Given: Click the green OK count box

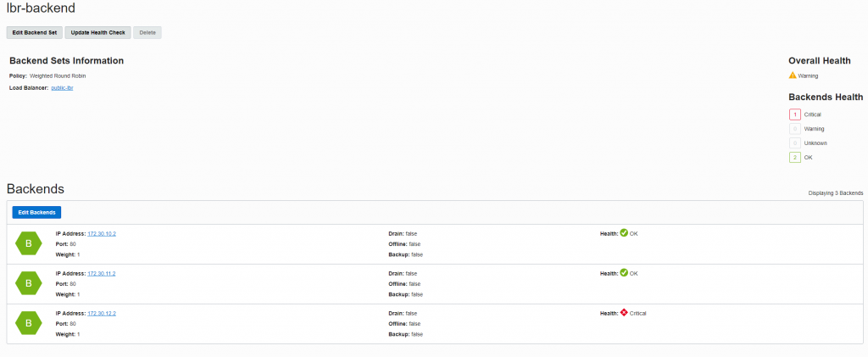Looking at the screenshot, I should click(794, 158).
